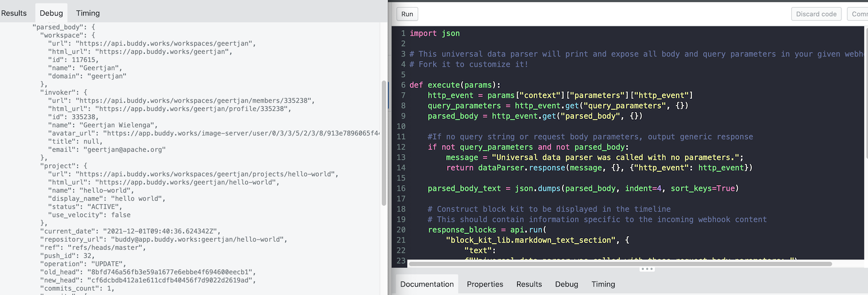This screenshot has height=295, width=868.
Task: Click the 'block_kit_lib.markdown_text_section' line
Action: [537, 240]
